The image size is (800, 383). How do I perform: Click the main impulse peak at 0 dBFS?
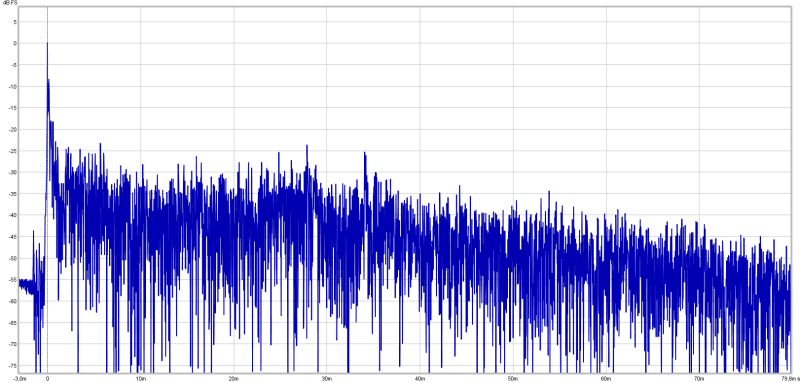tap(47, 44)
